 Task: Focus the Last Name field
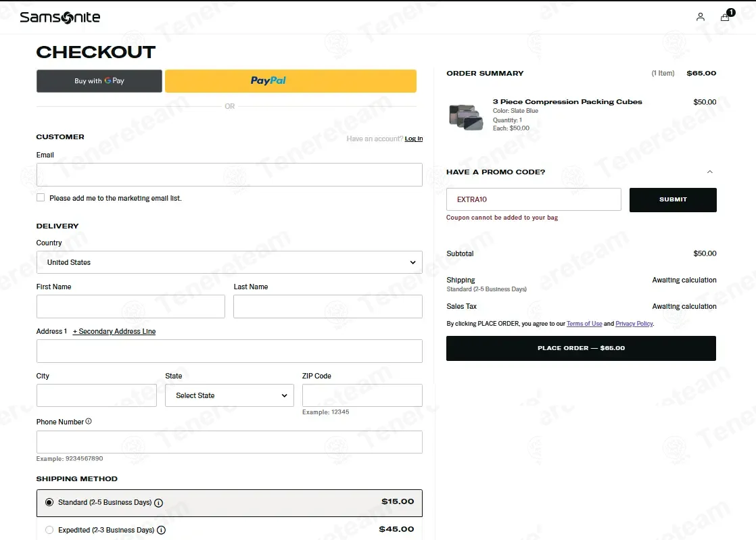click(328, 306)
